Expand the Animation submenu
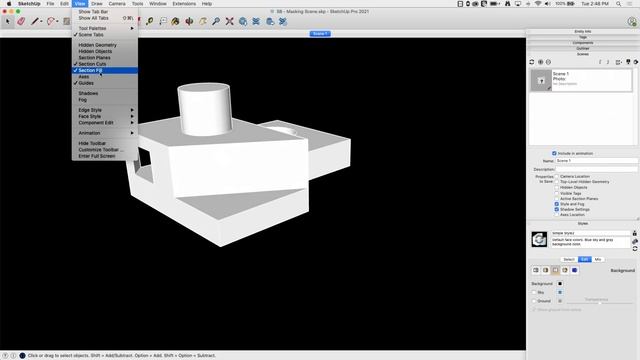The width and height of the screenshot is (640, 360). pos(105,133)
